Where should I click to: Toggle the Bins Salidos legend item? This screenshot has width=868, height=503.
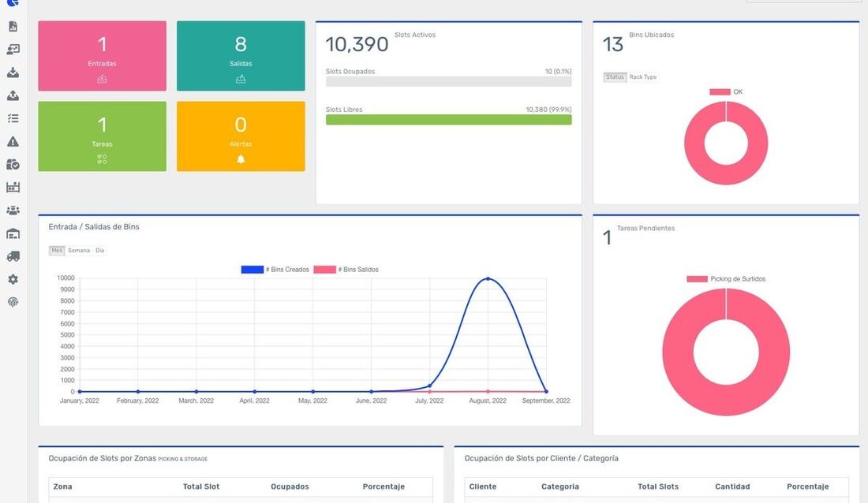346,270
